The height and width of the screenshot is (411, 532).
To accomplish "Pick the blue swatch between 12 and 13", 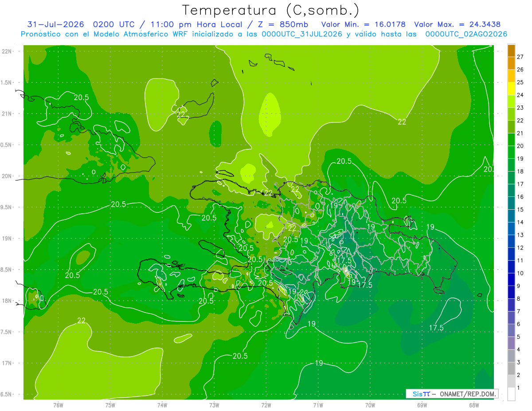I will click(x=511, y=242).
